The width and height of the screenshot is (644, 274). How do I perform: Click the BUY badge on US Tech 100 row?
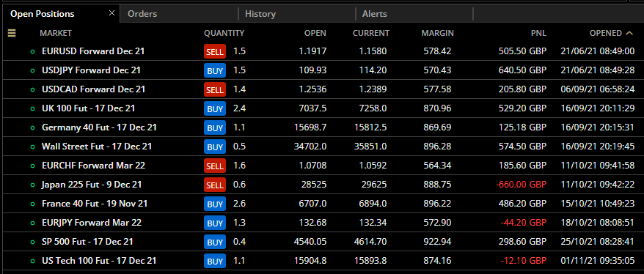click(215, 261)
